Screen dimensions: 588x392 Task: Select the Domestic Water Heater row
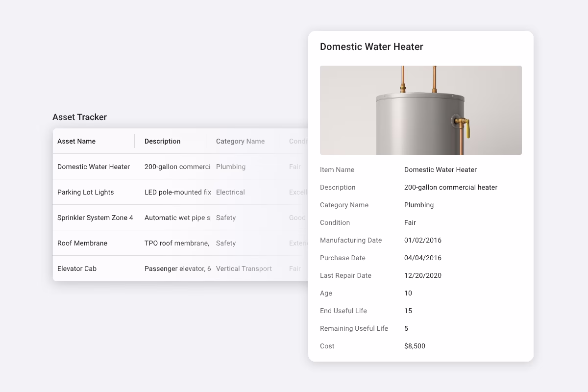94,167
